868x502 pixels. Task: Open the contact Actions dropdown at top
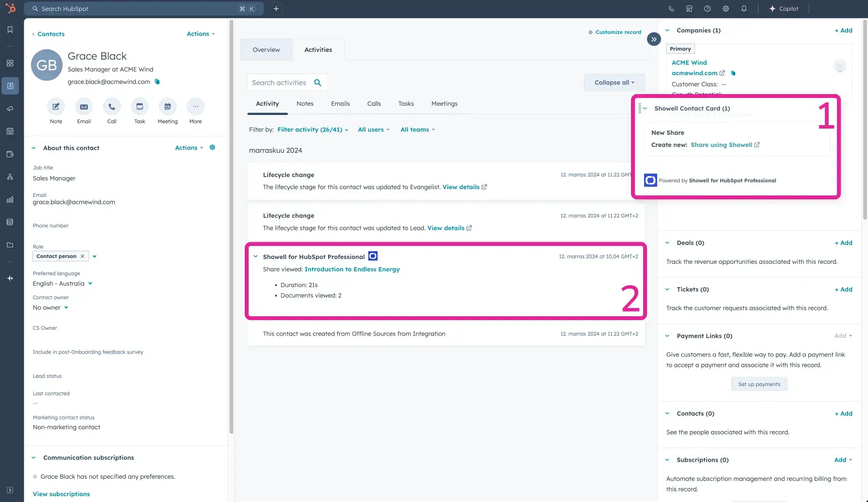click(x=201, y=34)
